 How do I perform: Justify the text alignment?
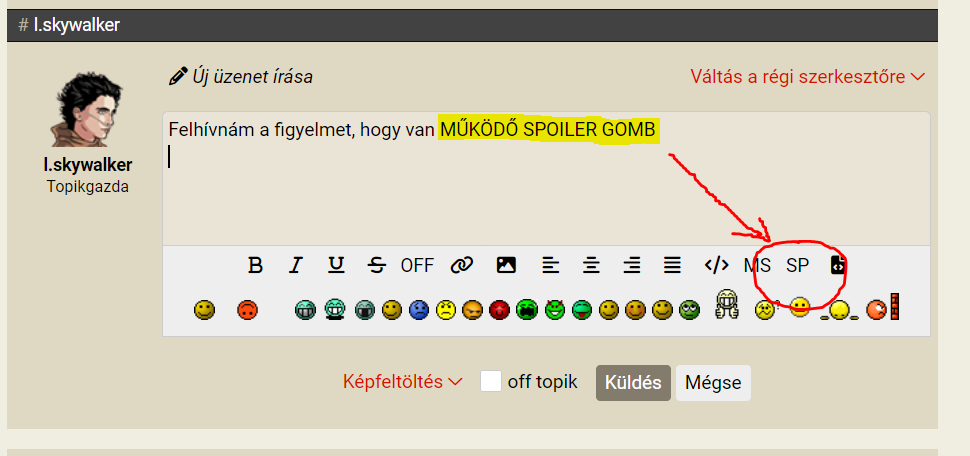(672, 265)
